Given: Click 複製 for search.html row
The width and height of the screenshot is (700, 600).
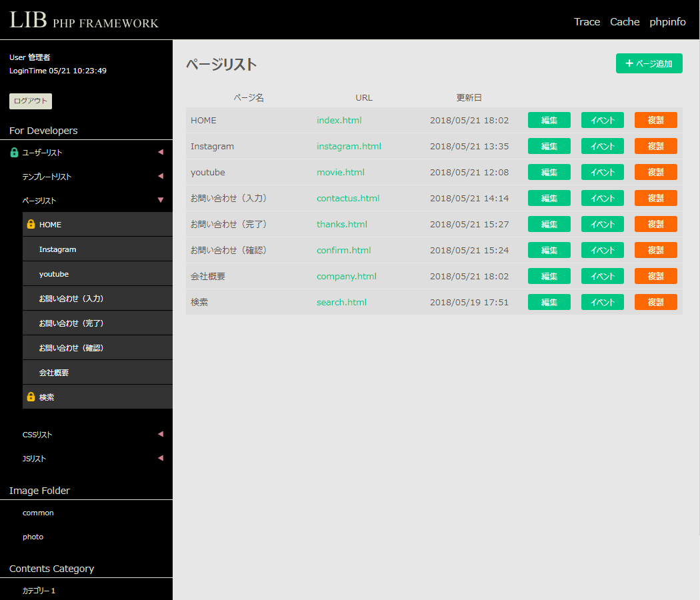Looking at the screenshot, I should (x=656, y=302).
